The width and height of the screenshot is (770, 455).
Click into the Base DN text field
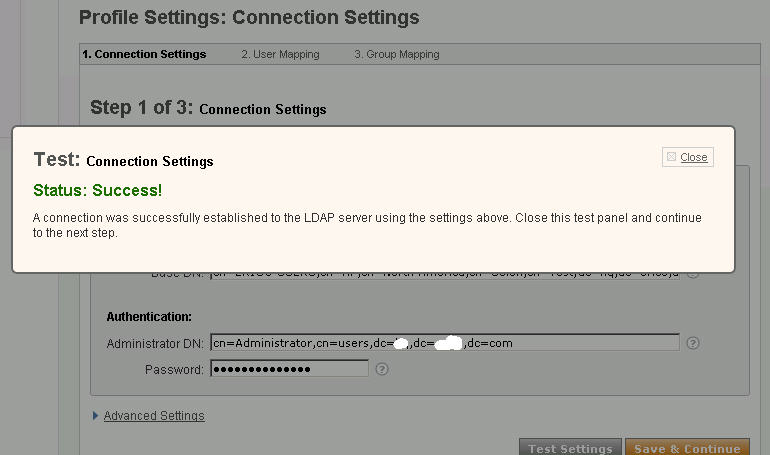[x=445, y=275]
